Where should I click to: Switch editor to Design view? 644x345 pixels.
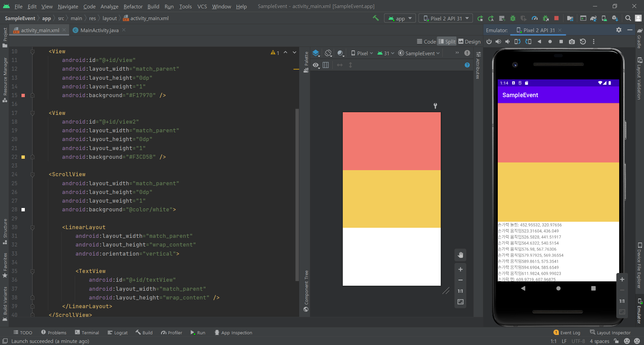click(469, 42)
